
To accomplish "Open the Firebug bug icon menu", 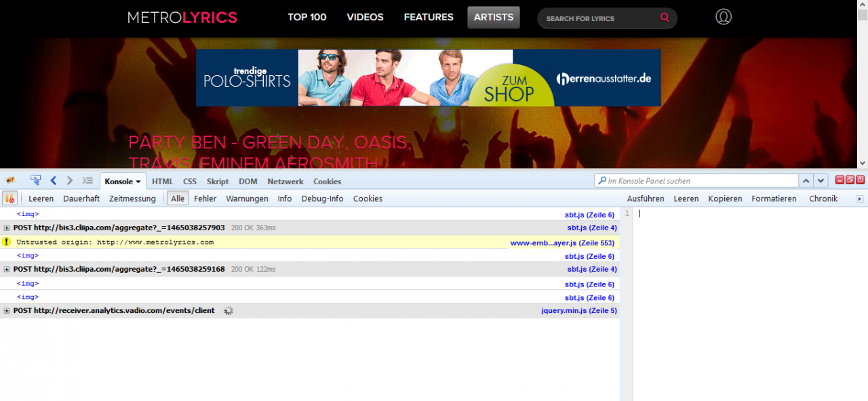I will [x=10, y=181].
